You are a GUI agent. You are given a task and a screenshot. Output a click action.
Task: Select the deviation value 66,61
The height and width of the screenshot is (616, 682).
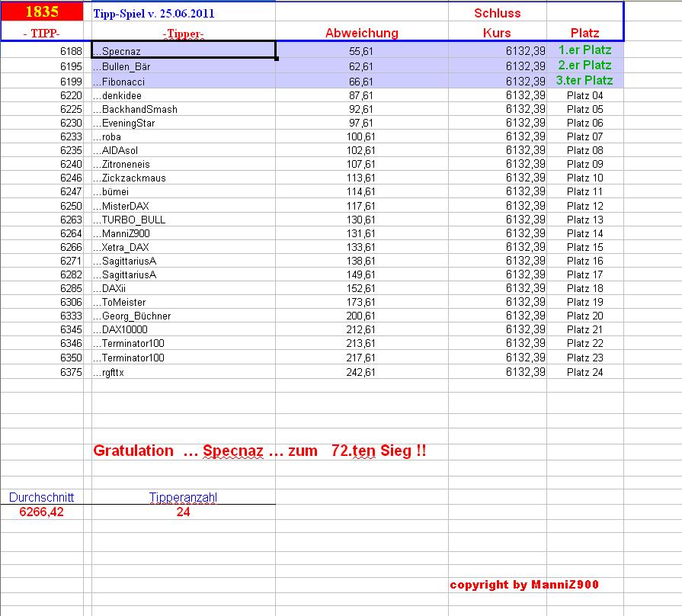[x=361, y=82]
